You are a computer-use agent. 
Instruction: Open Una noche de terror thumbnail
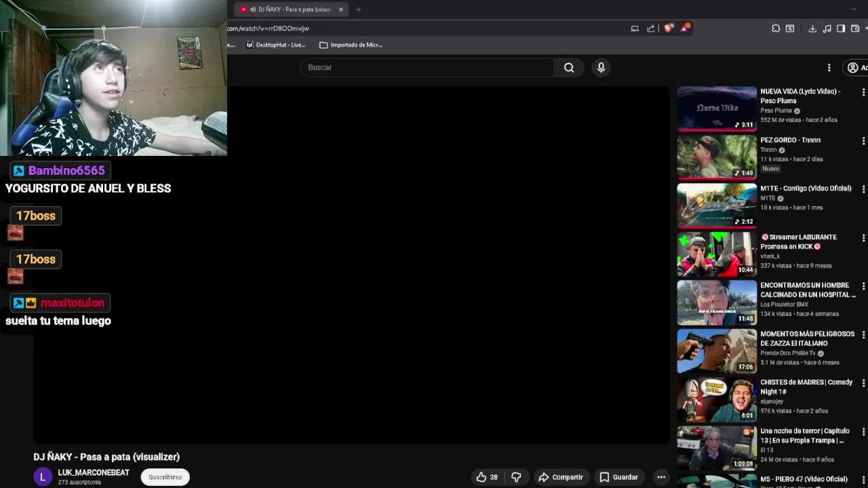coord(717,448)
